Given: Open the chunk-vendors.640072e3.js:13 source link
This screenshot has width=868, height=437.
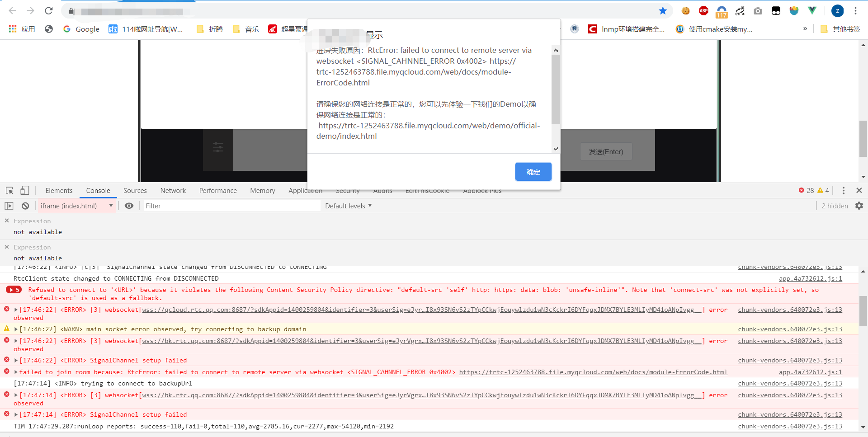Looking at the screenshot, I should tap(789, 310).
